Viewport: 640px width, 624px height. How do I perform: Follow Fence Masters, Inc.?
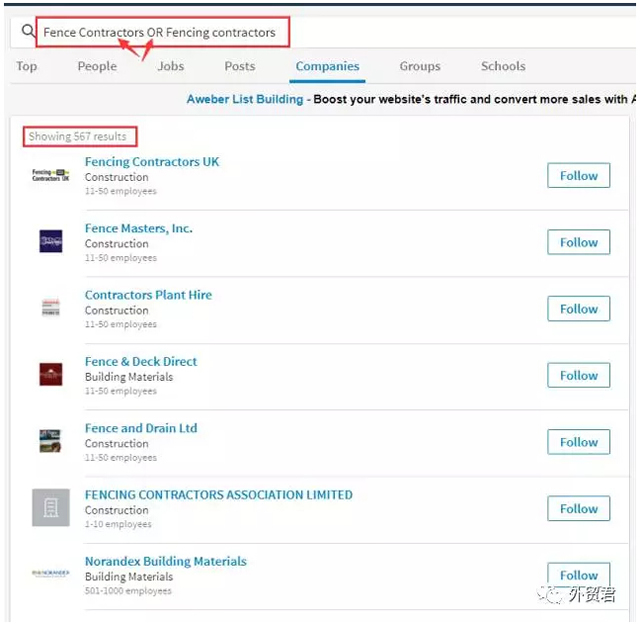click(578, 242)
